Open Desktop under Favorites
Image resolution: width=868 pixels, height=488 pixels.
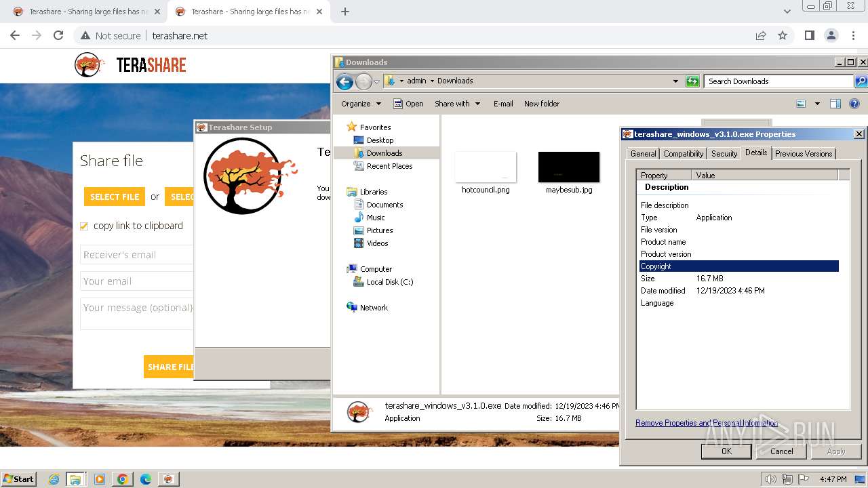pyautogui.click(x=380, y=140)
